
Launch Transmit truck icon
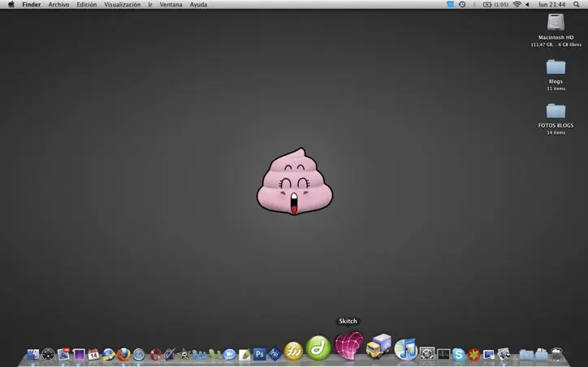coord(378,347)
